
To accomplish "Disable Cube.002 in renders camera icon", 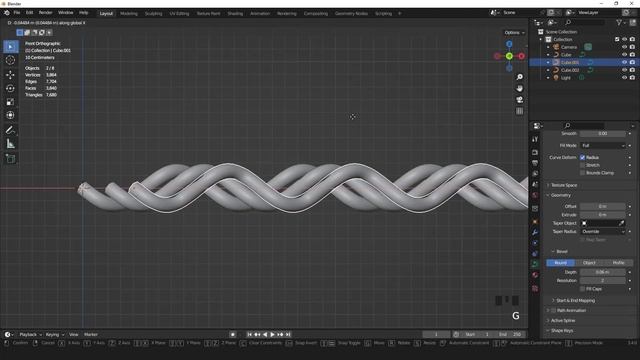I will (632, 70).
